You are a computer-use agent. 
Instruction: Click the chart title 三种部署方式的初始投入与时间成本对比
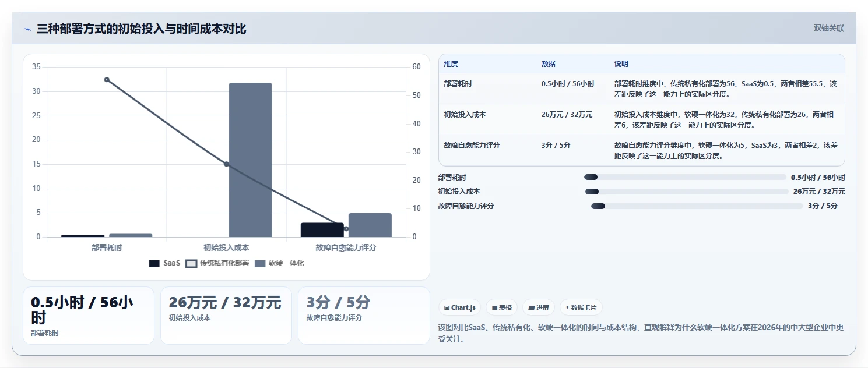pyautogui.click(x=141, y=29)
